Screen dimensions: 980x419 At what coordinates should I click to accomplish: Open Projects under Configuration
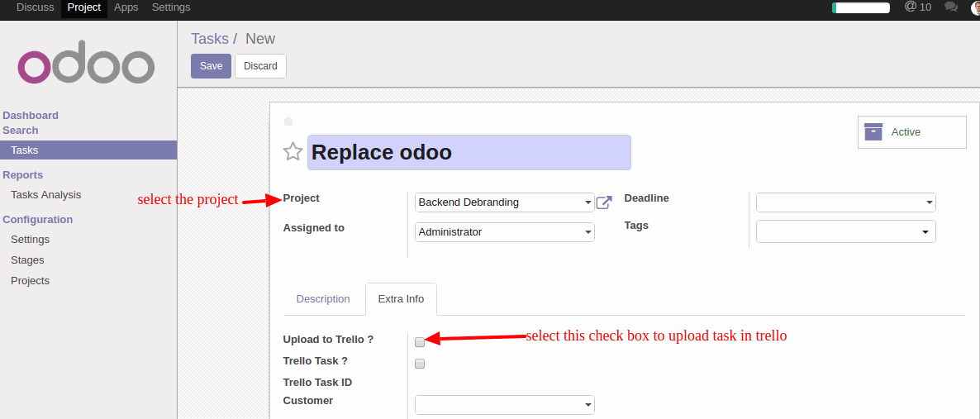[30, 281]
